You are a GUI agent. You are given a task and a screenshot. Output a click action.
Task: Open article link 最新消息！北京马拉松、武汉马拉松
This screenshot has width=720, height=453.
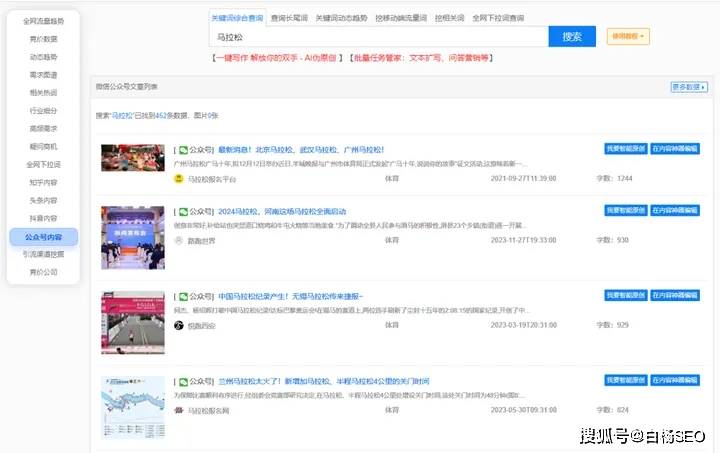(x=301, y=150)
